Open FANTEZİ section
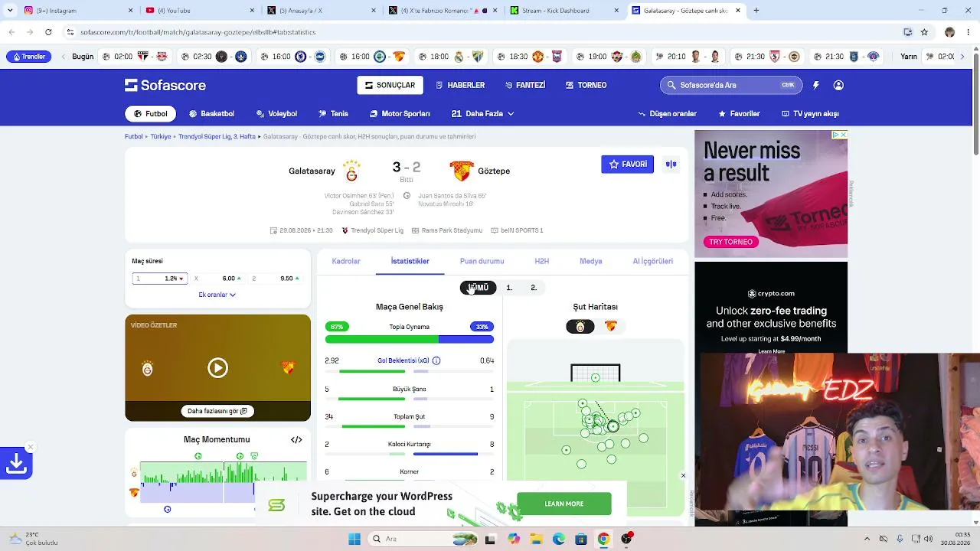980x551 pixels. tap(524, 85)
